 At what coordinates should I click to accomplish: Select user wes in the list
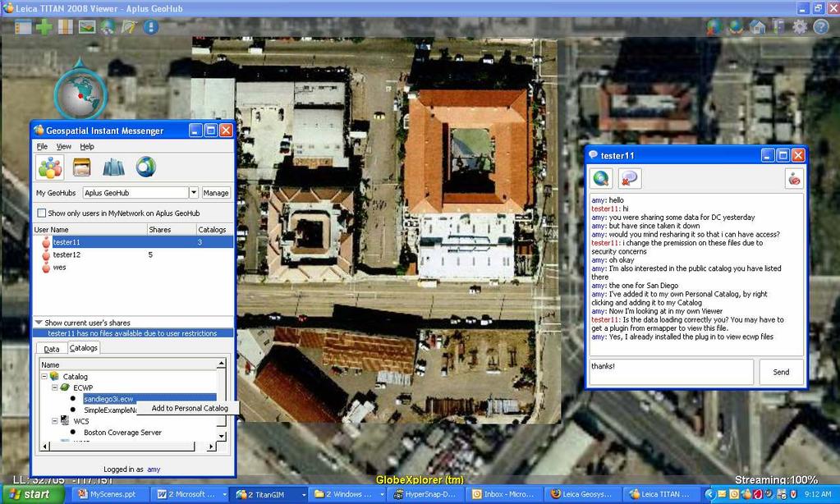(133, 268)
